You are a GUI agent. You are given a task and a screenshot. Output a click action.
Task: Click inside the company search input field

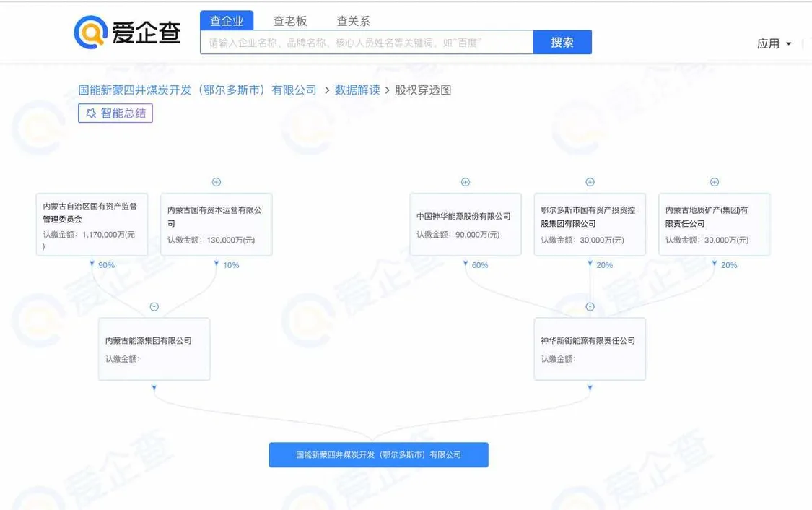361,42
